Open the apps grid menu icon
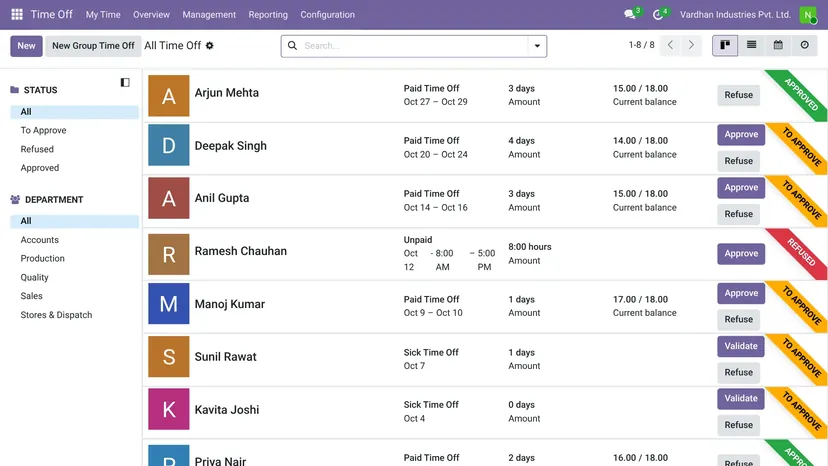 pyautogui.click(x=17, y=14)
